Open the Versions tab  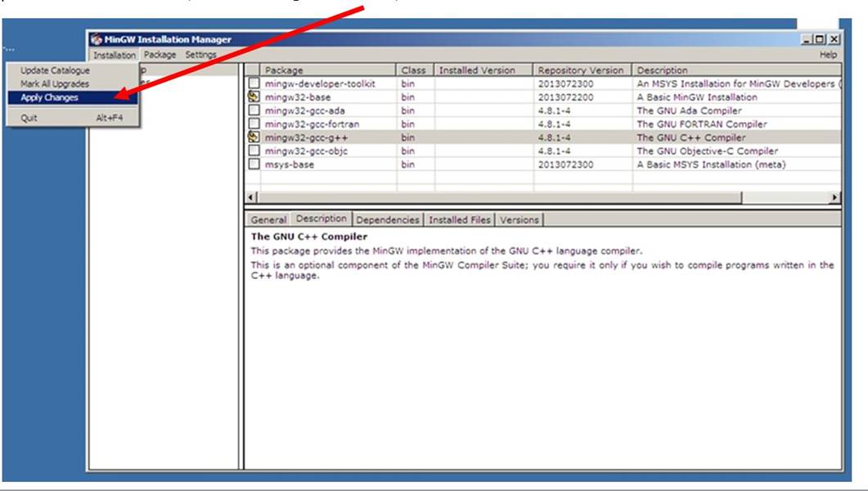point(519,219)
